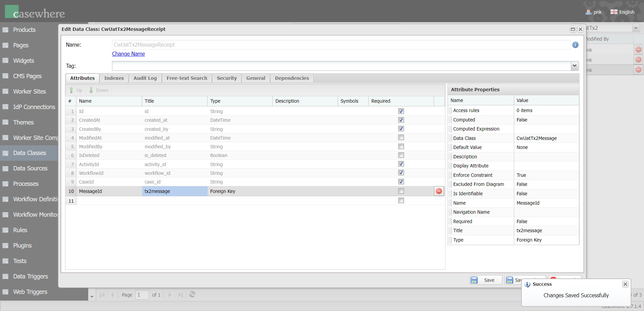Check Required box for MessageId row
Viewport: 644px width, 311px height.
pyautogui.click(x=401, y=191)
